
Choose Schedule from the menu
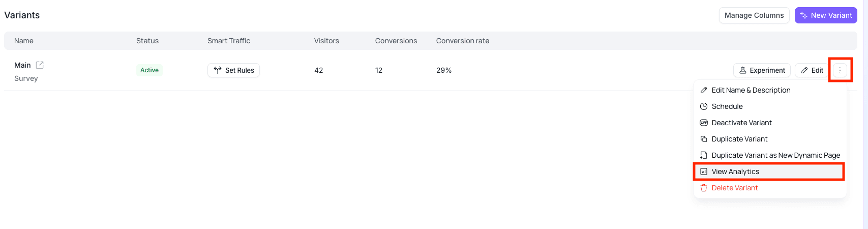point(770,106)
